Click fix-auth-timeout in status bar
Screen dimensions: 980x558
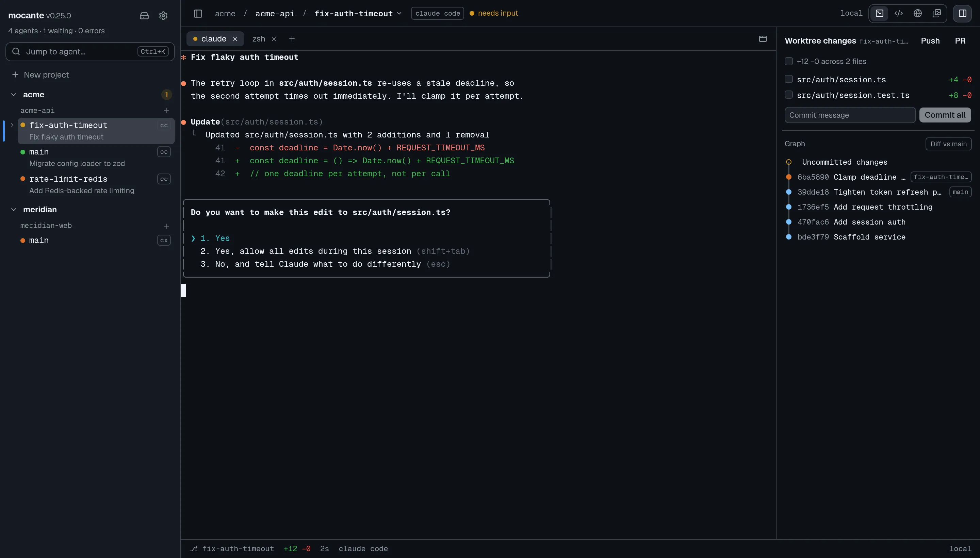pos(238,549)
